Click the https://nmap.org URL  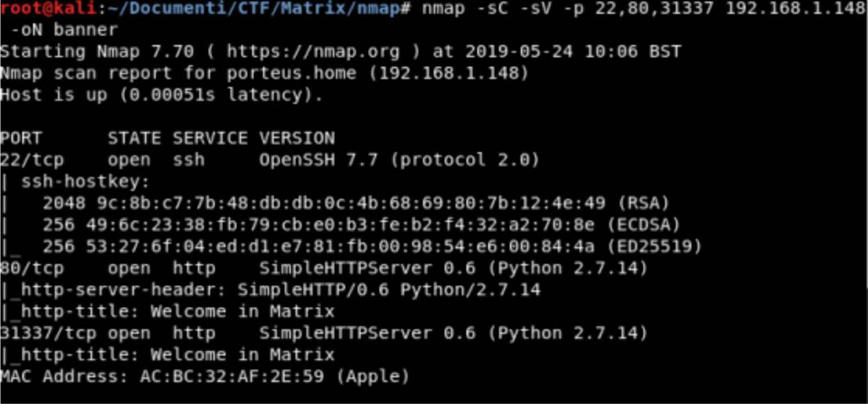[x=313, y=52]
